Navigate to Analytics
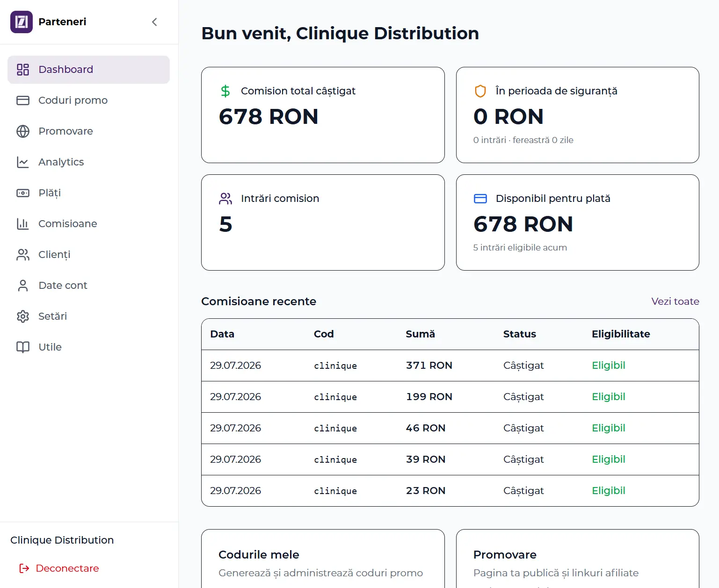Image resolution: width=719 pixels, height=588 pixels. point(88,162)
